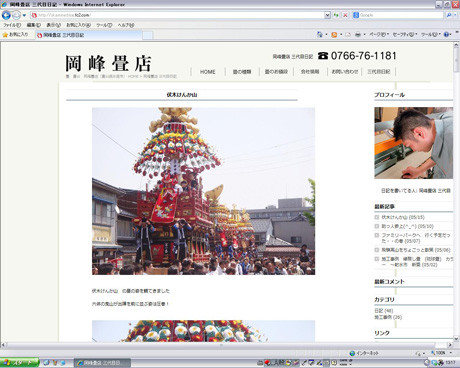This screenshot has width=460, height=368.
Task: Click the system tray clock
Action: coord(450,363)
